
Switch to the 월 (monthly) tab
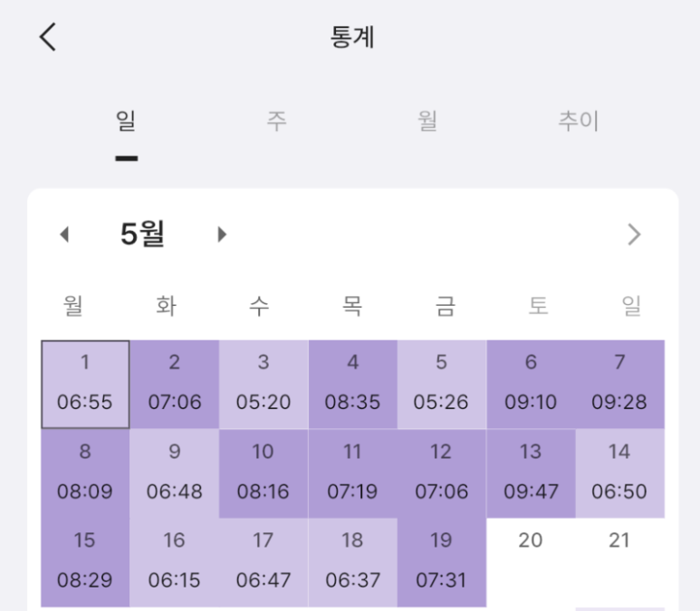[427, 121]
